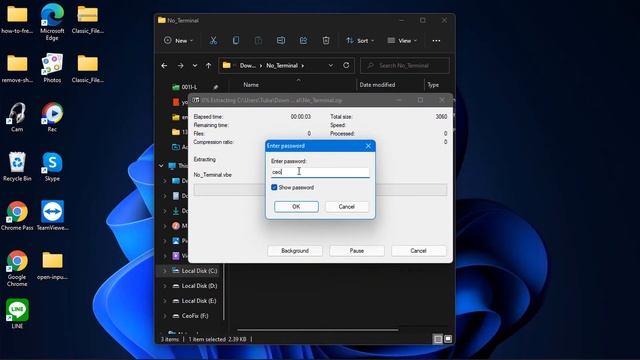Open the LINE desktop shortcut

(17, 314)
